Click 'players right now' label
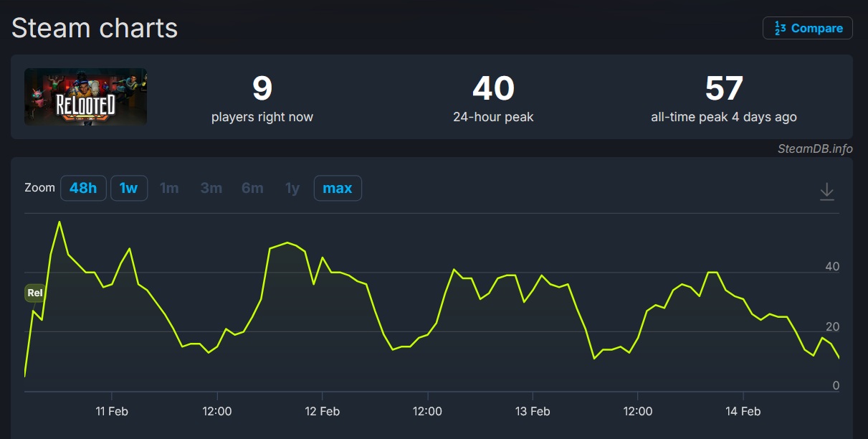The width and height of the screenshot is (868, 439). pos(262,117)
